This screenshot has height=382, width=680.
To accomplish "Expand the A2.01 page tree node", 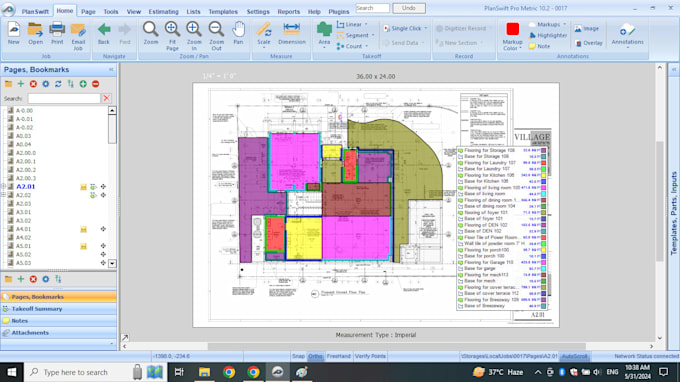I will pyautogui.click(x=4, y=186).
